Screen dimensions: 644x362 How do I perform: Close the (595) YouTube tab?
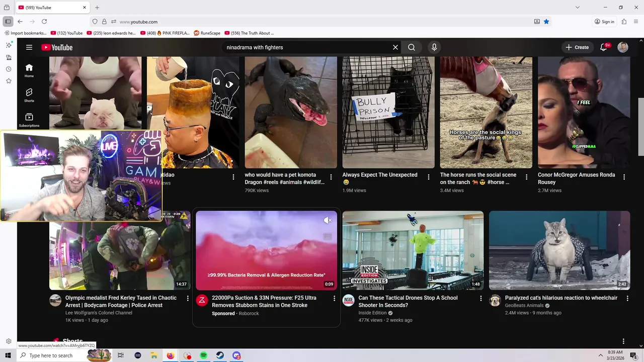tap(85, 8)
